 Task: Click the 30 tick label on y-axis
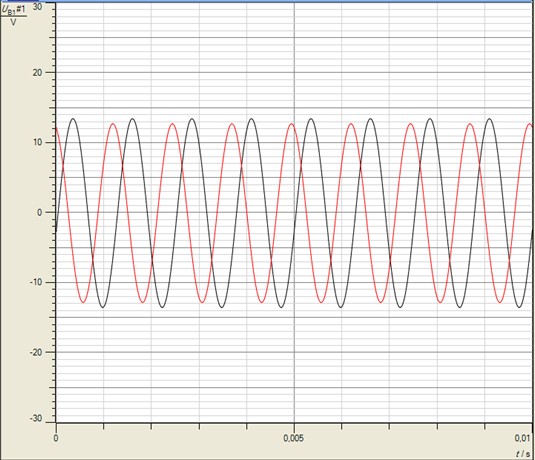pyautogui.click(x=37, y=7)
